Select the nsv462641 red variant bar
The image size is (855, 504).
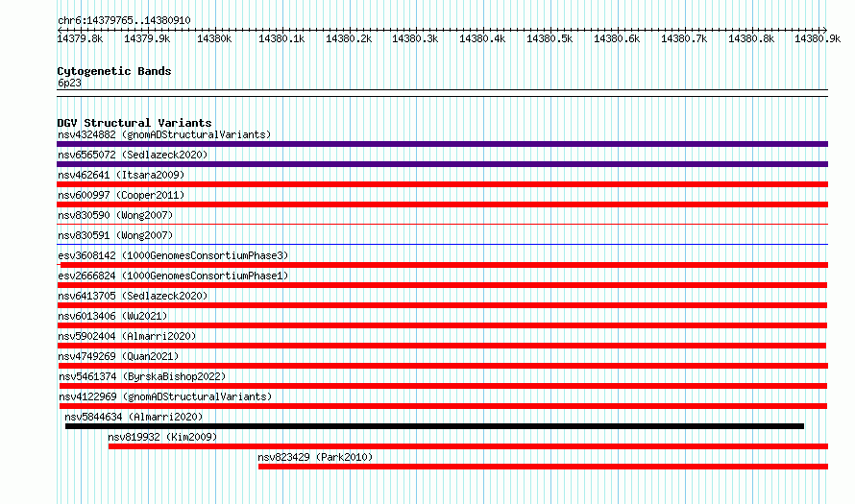pos(442,184)
